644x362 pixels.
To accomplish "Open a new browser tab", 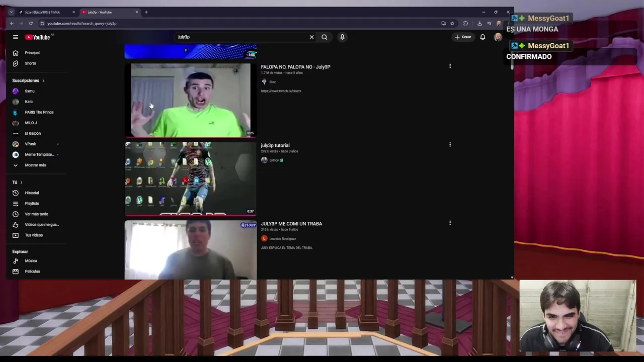I will click(x=146, y=12).
